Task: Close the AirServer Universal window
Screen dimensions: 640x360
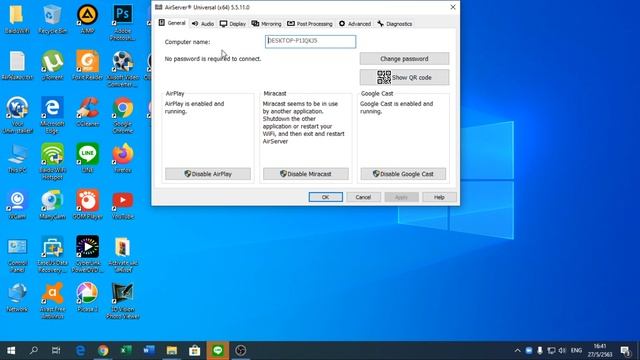Action: pos(453,7)
